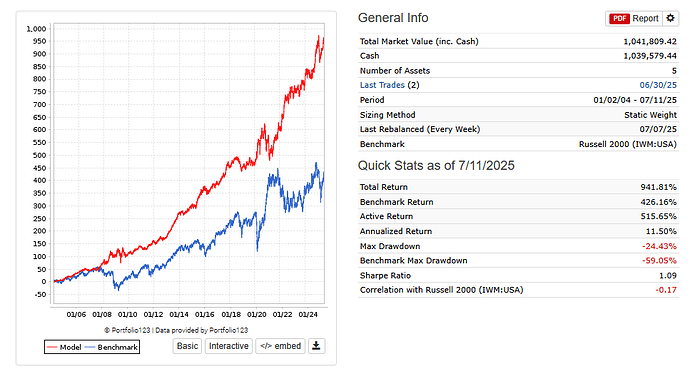
Task: Click the Portfolio123 copyright text under chart
Action: 176,330
